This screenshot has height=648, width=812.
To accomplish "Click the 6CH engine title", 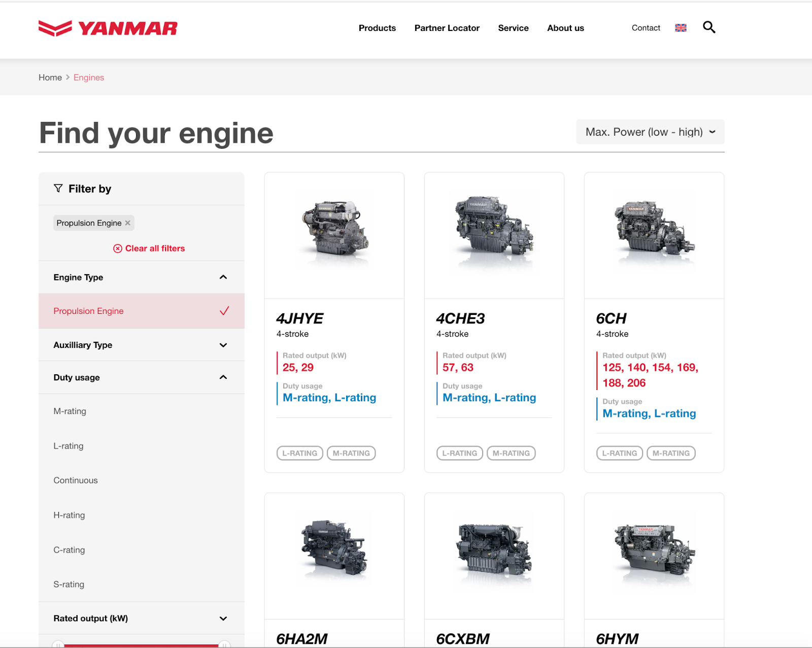I will click(611, 318).
